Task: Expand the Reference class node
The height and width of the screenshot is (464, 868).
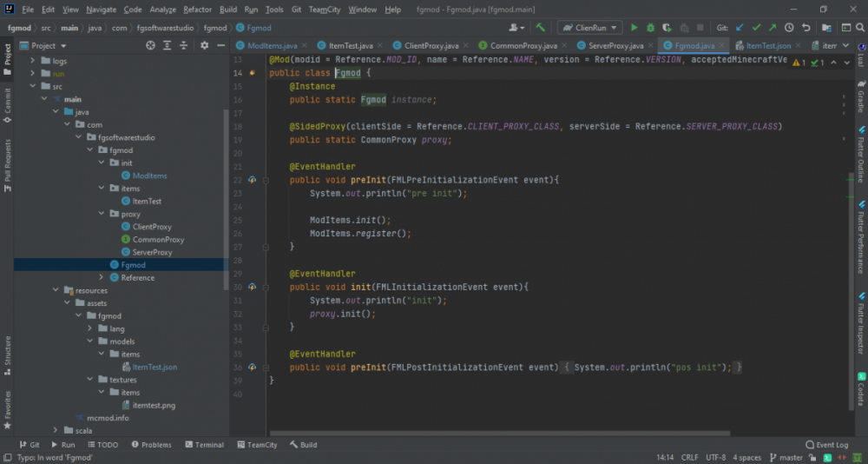Action: (101, 278)
